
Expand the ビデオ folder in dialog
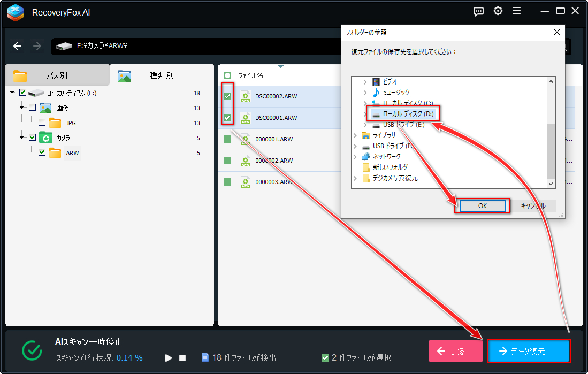[365, 81]
